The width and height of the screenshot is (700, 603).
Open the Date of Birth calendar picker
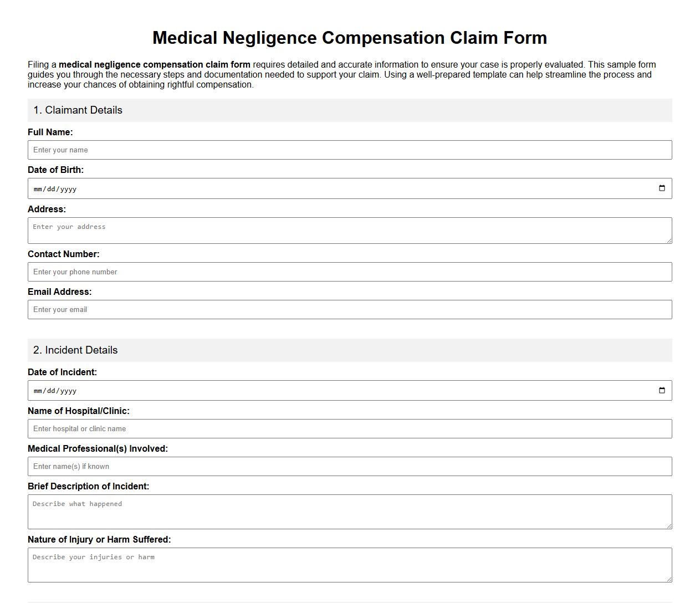(662, 188)
